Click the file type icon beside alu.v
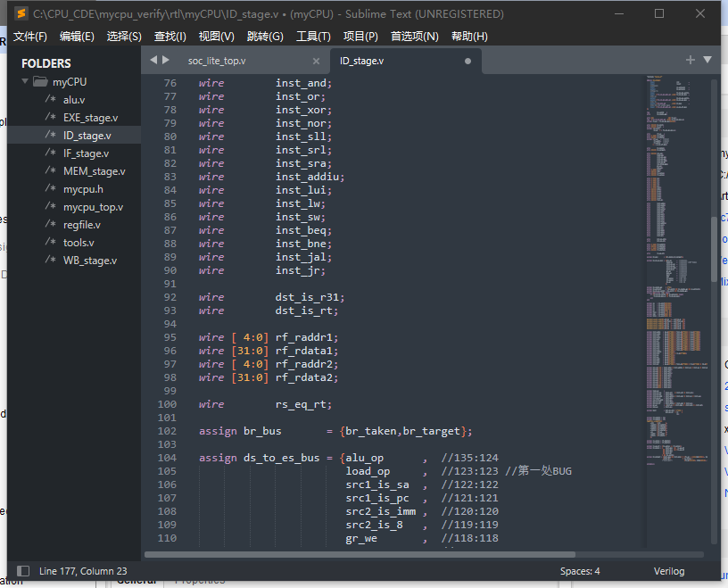728x588 pixels. click(51, 99)
